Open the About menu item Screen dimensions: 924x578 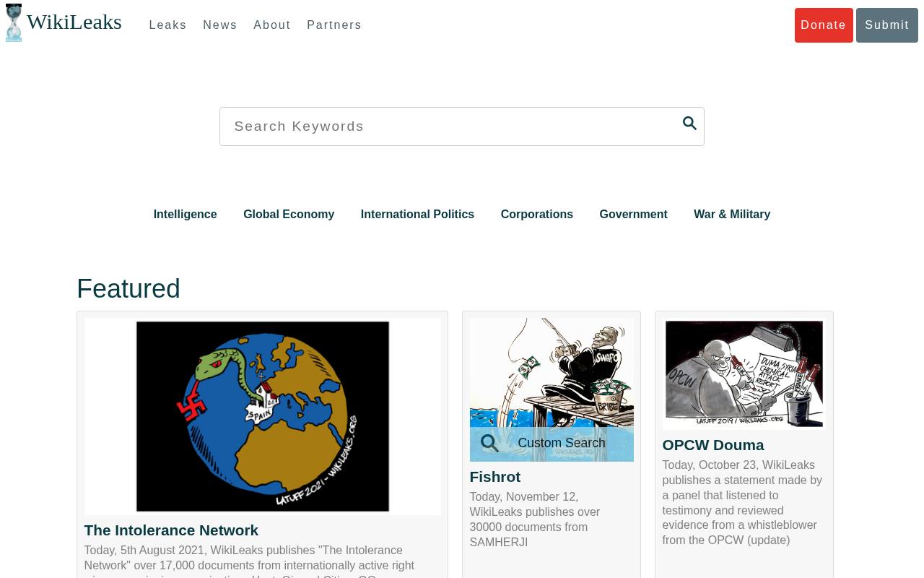point(272,25)
